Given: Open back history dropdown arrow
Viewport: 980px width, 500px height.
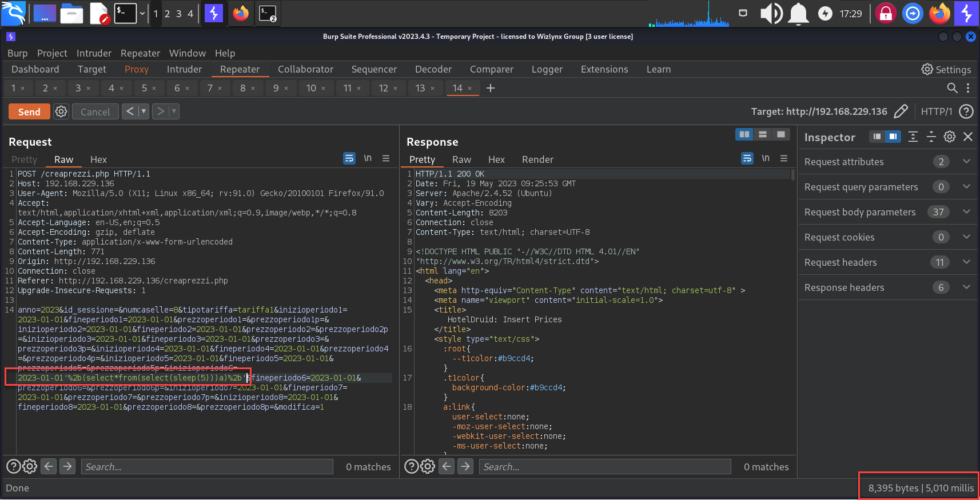Looking at the screenshot, I should [x=144, y=111].
